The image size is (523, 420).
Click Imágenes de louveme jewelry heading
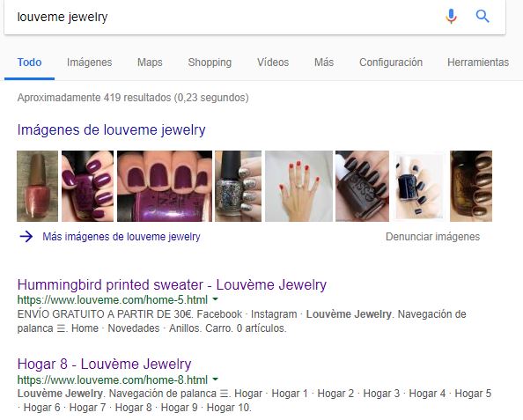pyautogui.click(x=112, y=129)
